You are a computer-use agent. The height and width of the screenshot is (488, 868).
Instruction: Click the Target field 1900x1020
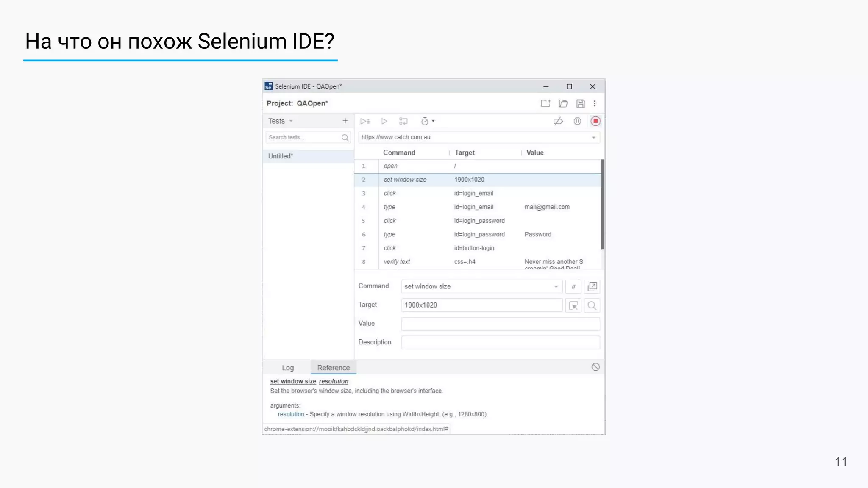click(482, 305)
